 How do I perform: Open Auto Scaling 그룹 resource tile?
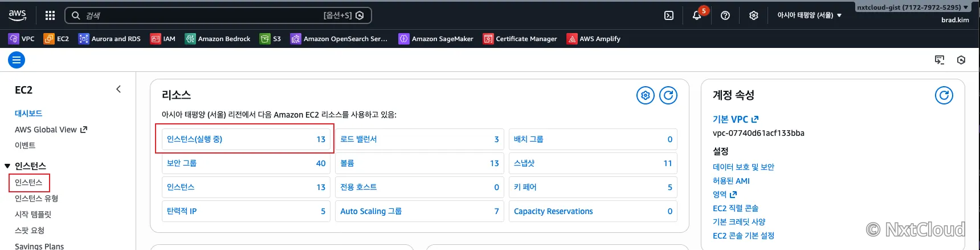419,211
